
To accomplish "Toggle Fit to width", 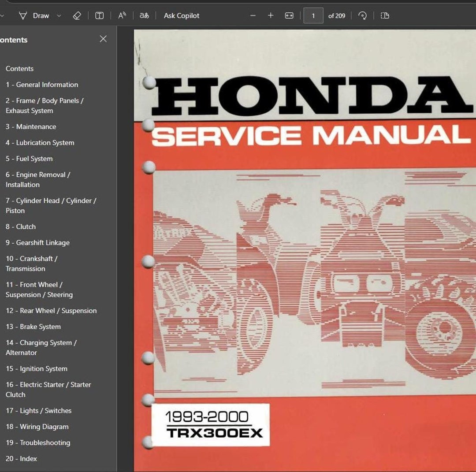I will click(289, 16).
